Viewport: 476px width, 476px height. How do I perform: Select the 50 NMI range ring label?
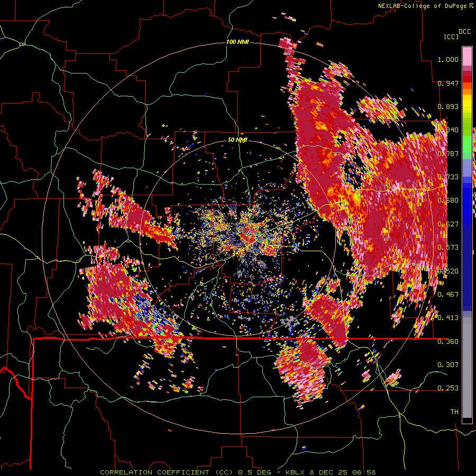237,140
